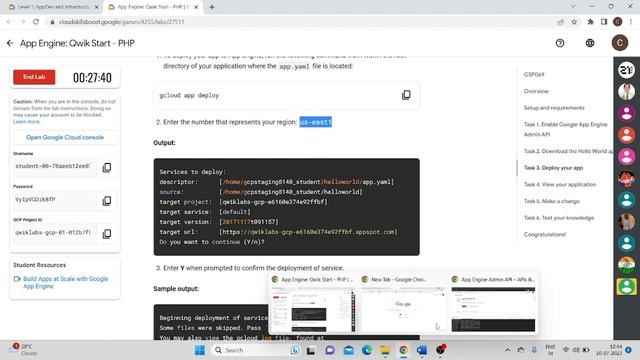Switch to the Level 1 AppDev browser tab
640x360 pixels.
point(53,7)
